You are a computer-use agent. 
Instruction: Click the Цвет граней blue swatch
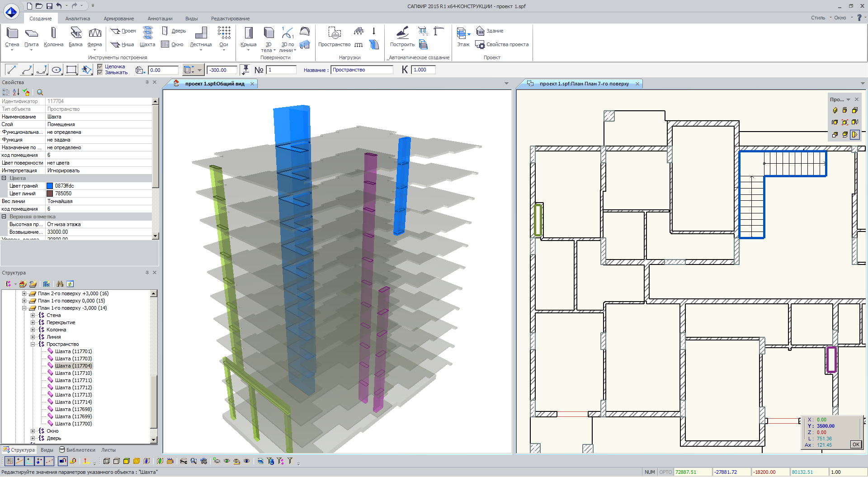point(50,186)
